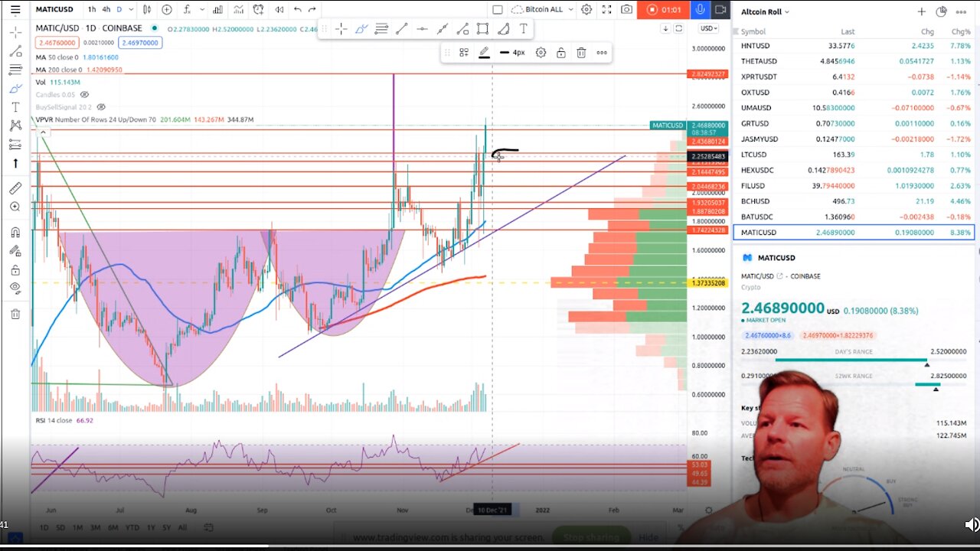The width and height of the screenshot is (980, 551).
Task: Open the hamburger main menu
Action: coord(15,9)
